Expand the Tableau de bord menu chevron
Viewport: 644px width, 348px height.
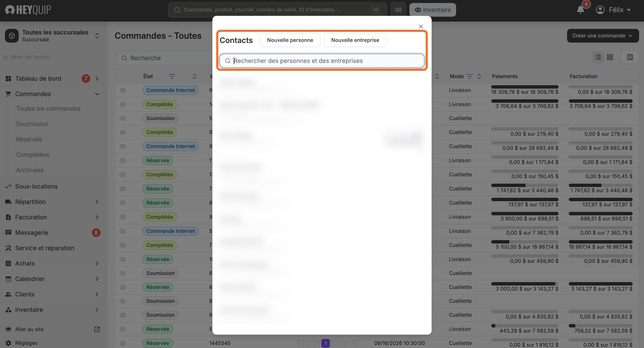point(97,79)
